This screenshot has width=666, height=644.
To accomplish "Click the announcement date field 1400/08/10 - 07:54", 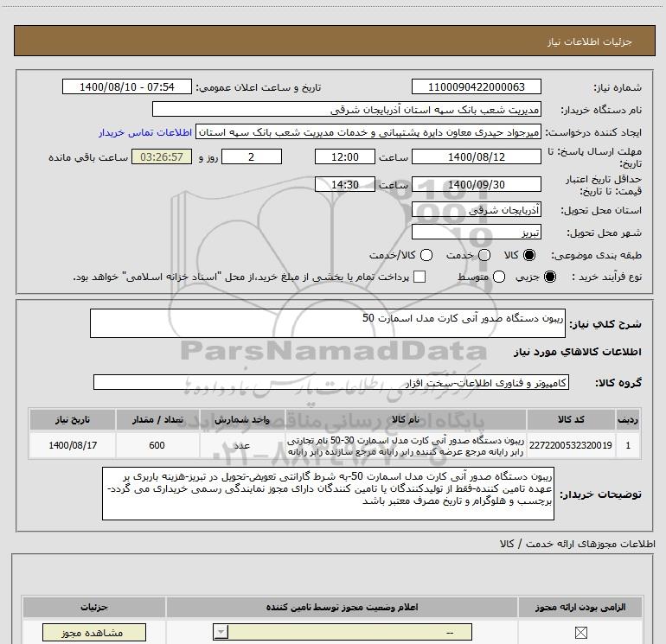I will pyautogui.click(x=127, y=86).
